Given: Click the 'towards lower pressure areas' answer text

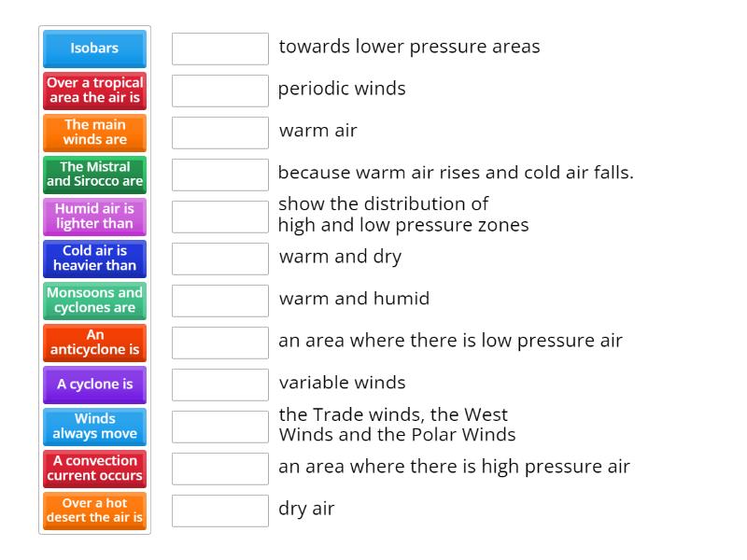Looking at the screenshot, I should click(x=408, y=46).
